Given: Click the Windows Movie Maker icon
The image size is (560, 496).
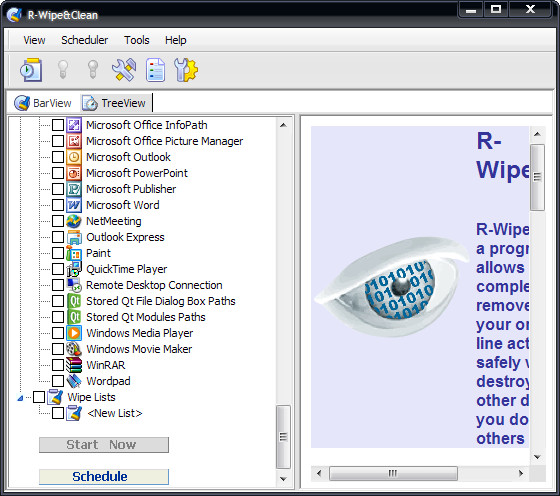Looking at the screenshot, I should coord(74,349).
